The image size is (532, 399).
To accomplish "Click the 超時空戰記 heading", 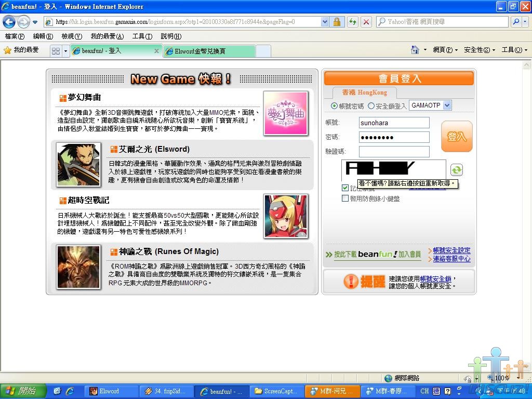I will coord(88,200).
